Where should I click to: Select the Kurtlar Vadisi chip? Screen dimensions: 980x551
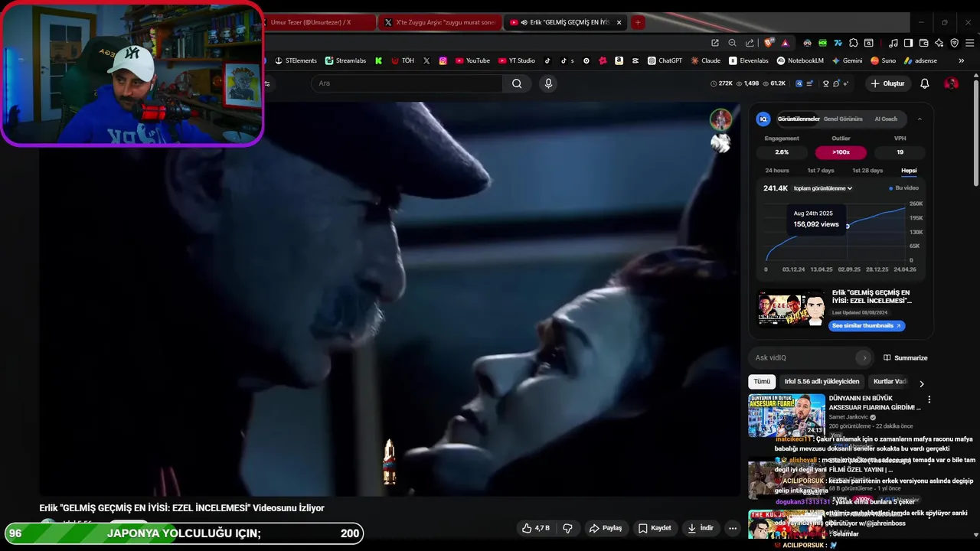[891, 381]
